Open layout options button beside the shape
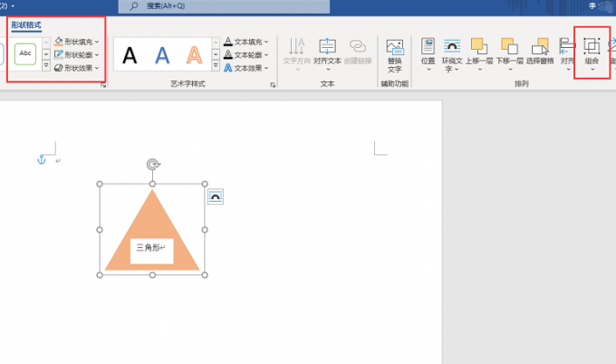This screenshot has width=616, height=364. (216, 196)
